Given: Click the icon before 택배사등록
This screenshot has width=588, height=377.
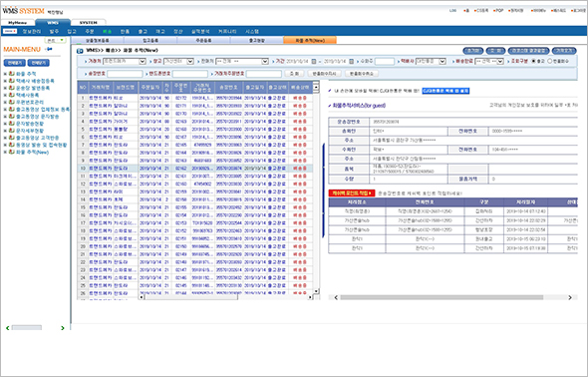Looking at the screenshot, I should pyautogui.click(x=12, y=95).
